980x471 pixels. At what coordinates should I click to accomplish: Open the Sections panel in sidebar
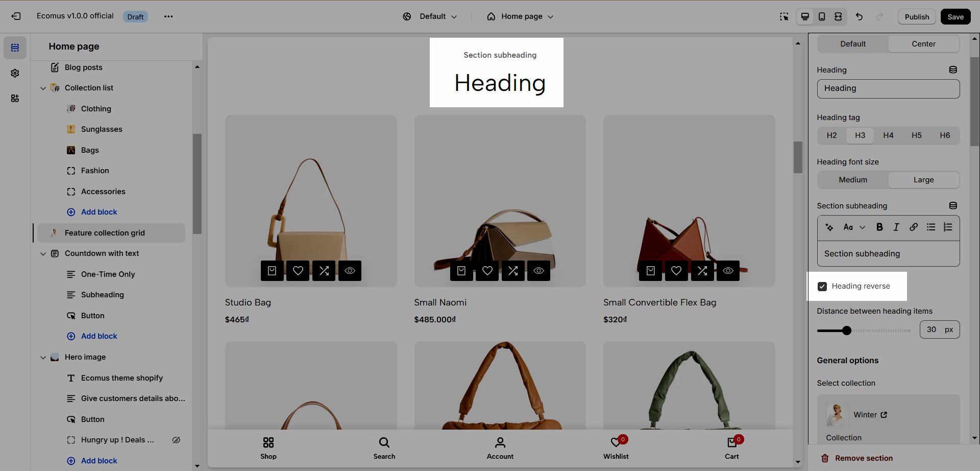(15, 48)
